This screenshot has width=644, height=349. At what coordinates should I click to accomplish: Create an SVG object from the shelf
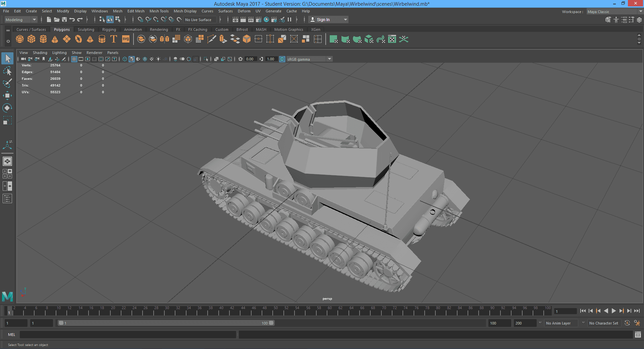[125, 39]
